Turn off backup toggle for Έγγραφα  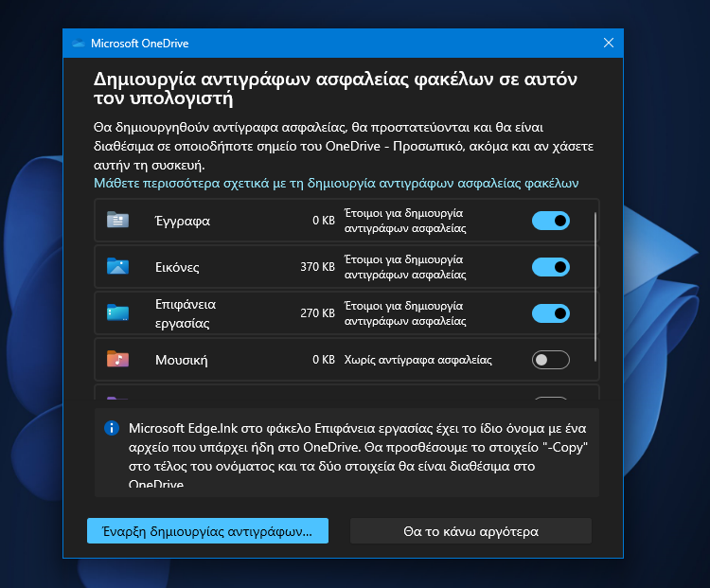click(x=551, y=221)
